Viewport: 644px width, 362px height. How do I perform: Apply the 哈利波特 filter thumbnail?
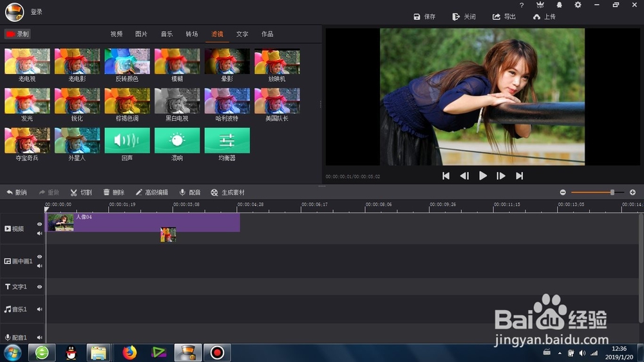pyautogui.click(x=227, y=101)
